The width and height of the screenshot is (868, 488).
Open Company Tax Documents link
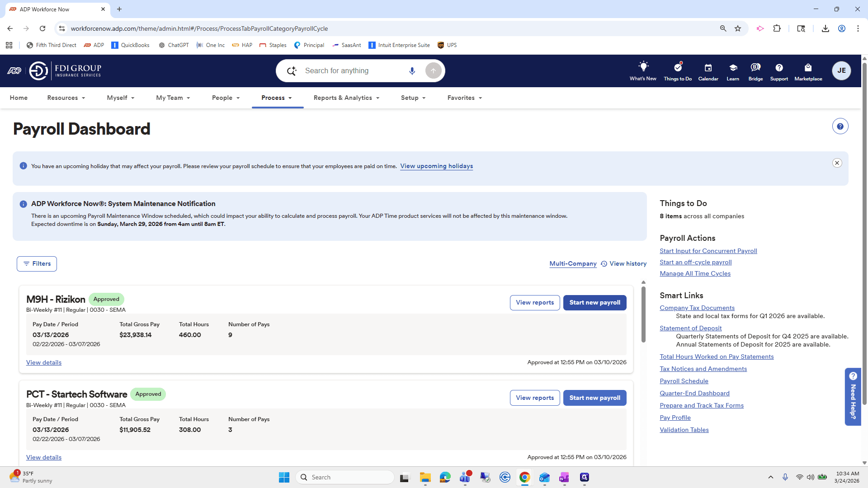(x=697, y=308)
